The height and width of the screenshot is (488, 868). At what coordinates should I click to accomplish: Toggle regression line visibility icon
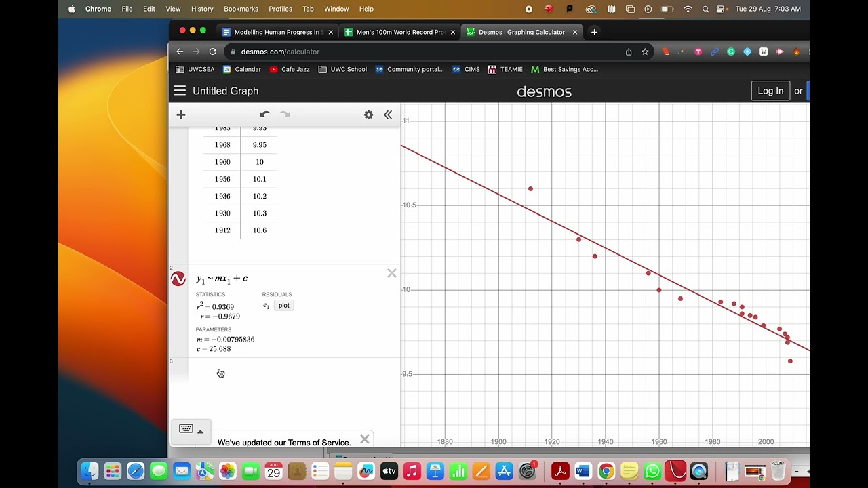coord(178,279)
